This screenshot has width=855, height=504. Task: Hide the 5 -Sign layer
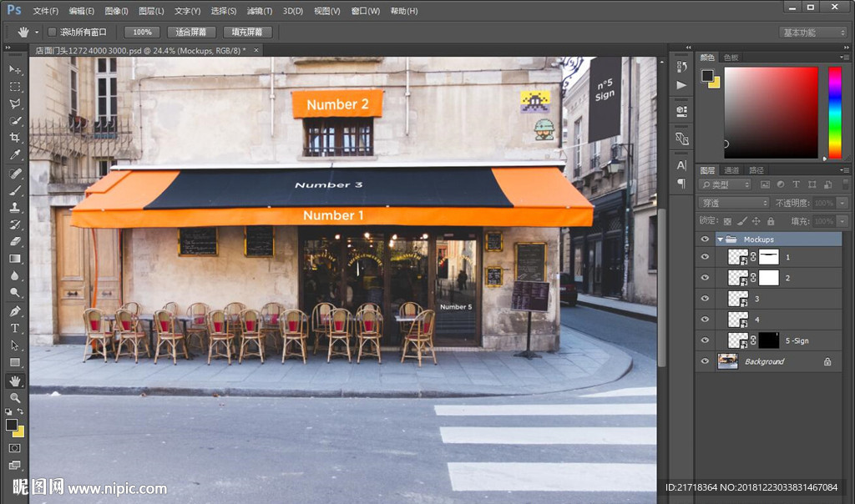click(x=705, y=340)
